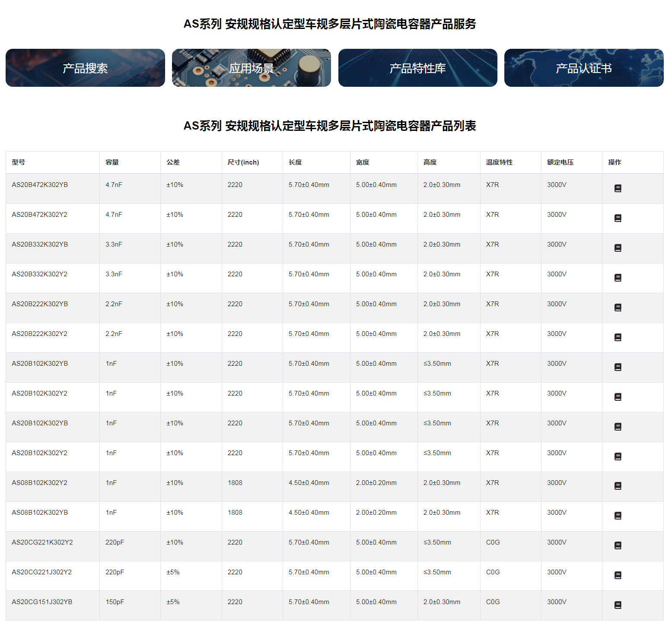This screenshot has width=672, height=624.
Task: Click the 容量 column header
Action: (x=112, y=162)
